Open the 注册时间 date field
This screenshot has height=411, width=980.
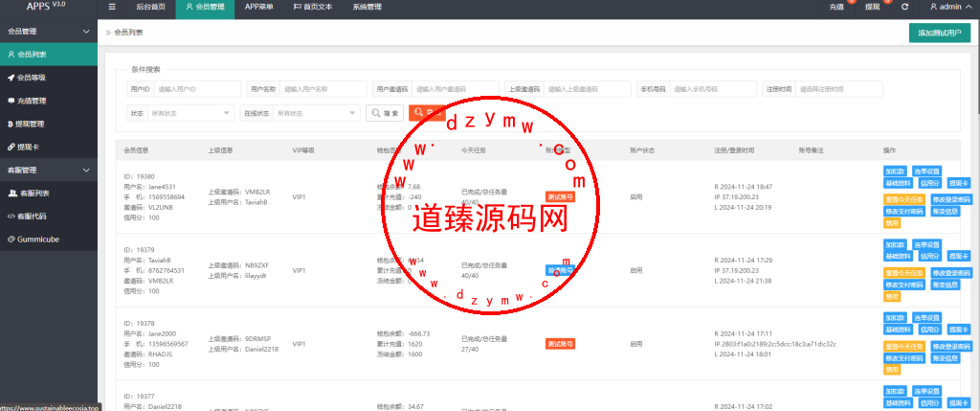pyautogui.click(x=838, y=89)
